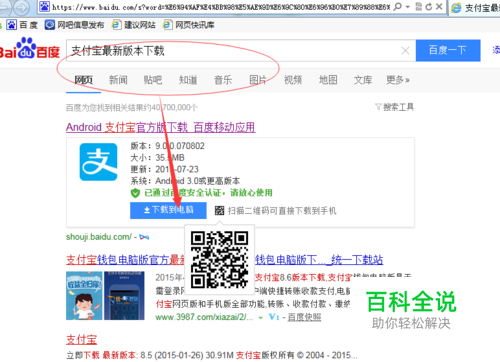
Task: Open 支付宝钱包电脑版官方 result title
Action: (x=125, y=260)
